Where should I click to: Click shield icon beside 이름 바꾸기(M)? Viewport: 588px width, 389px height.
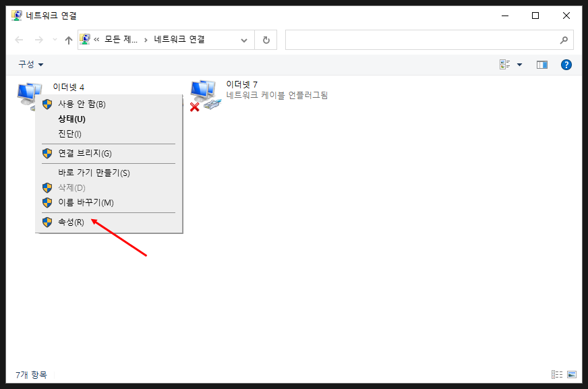click(47, 203)
